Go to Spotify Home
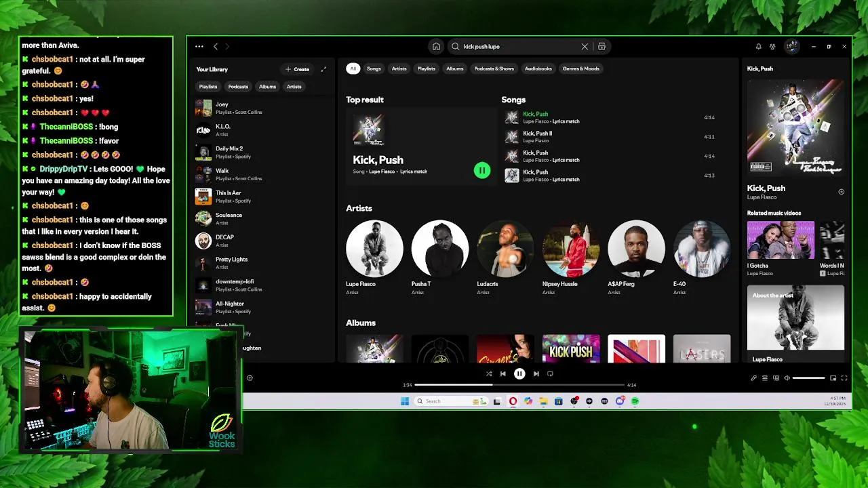The width and height of the screenshot is (868, 488). (436, 47)
